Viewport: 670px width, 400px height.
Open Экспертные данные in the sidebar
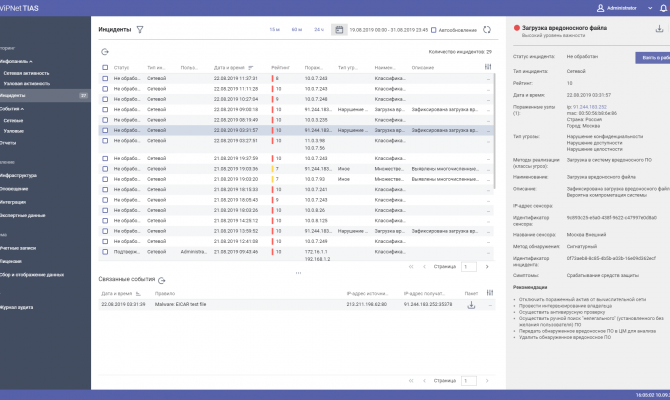point(22,215)
